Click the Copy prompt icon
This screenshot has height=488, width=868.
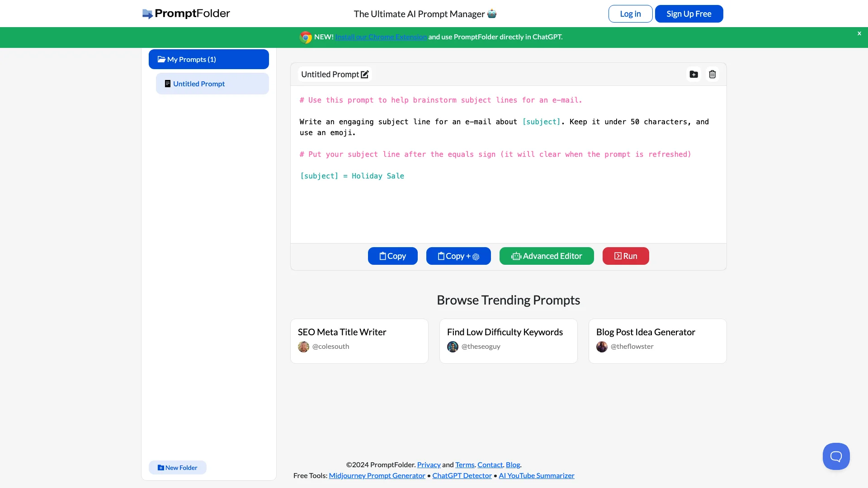392,256
